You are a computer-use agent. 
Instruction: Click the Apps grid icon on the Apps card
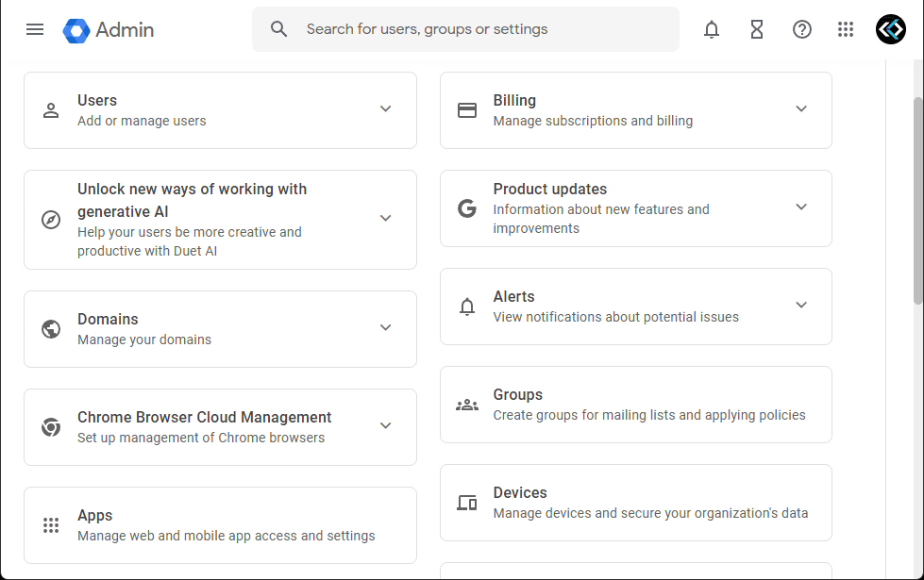50,525
